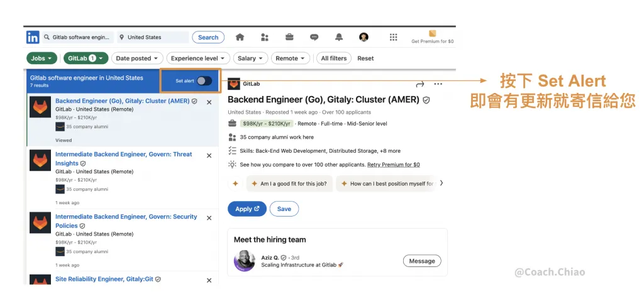Image resolution: width=644 pixels, height=304 pixels.
Task: Click the United States location field
Action: pyautogui.click(x=153, y=38)
